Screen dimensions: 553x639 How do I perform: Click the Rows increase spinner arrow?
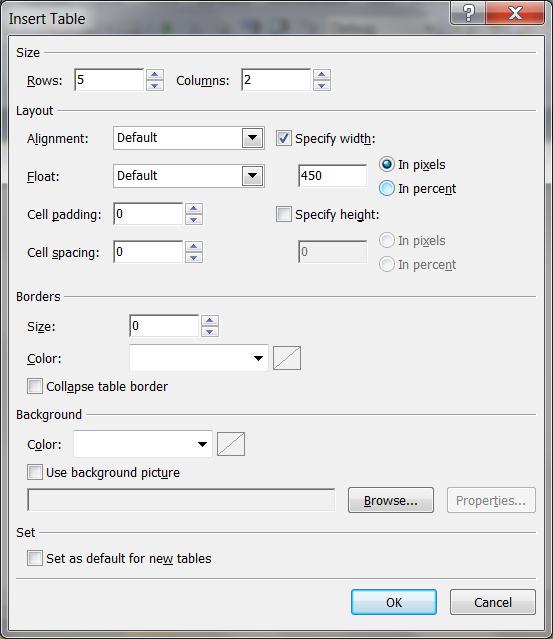click(154, 75)
